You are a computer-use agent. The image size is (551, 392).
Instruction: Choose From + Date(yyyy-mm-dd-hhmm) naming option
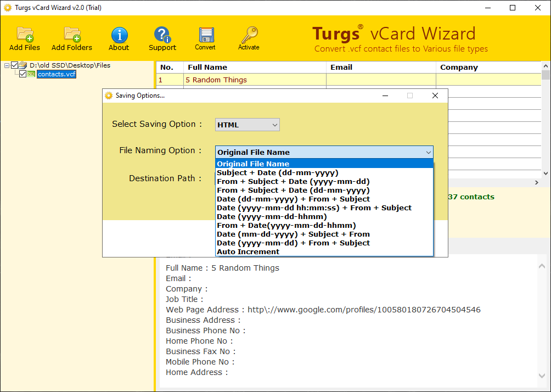[x=324, y=225]
